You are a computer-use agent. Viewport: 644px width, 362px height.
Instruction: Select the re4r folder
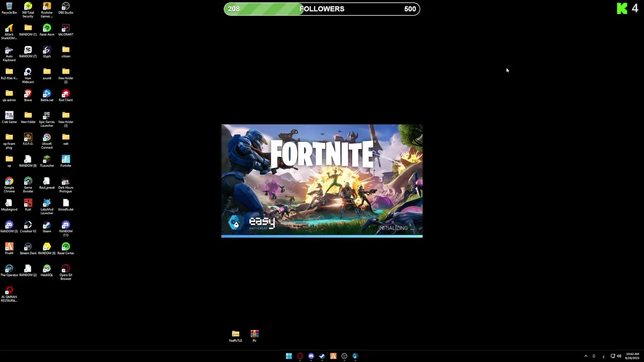pyautogui.click(x=65, y=139)
